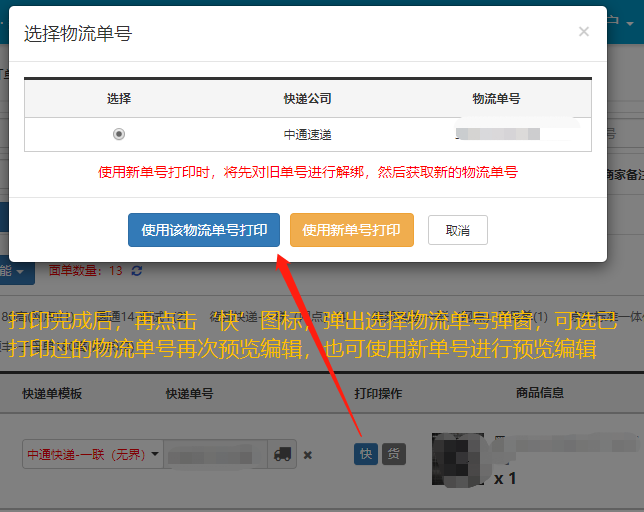Click the 中通速递 company cell in dialog
The width and height of the screenshot is (644, 512).
point(307,134)
